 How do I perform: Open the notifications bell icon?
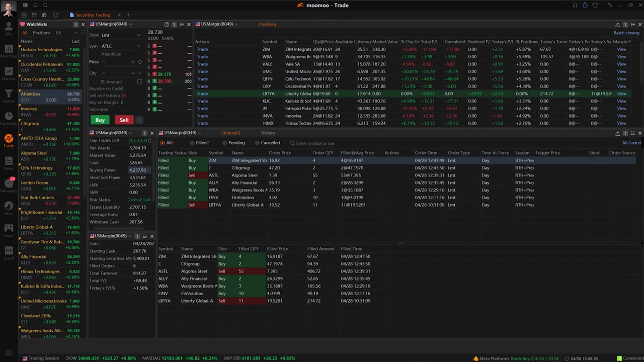coord(35,5)
